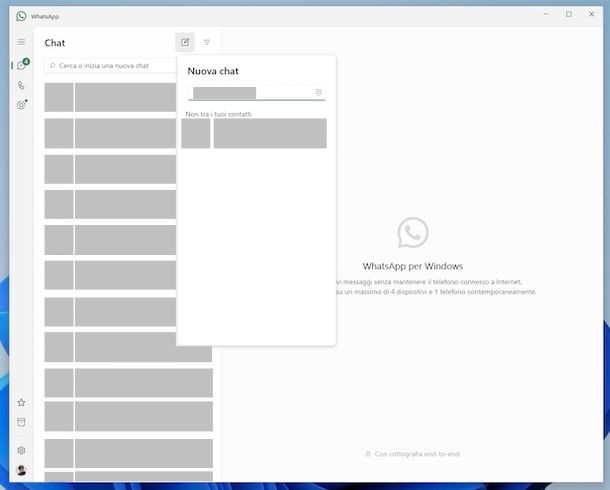Open archived chats icon
The height and width of the screenshot is (490, 610).
tap(21, 422)
